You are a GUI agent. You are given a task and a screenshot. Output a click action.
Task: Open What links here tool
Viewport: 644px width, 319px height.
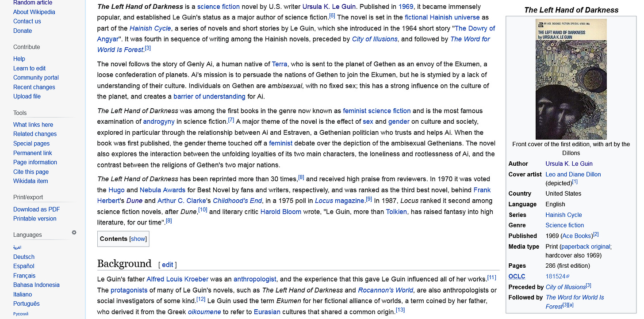coord(33,125)
